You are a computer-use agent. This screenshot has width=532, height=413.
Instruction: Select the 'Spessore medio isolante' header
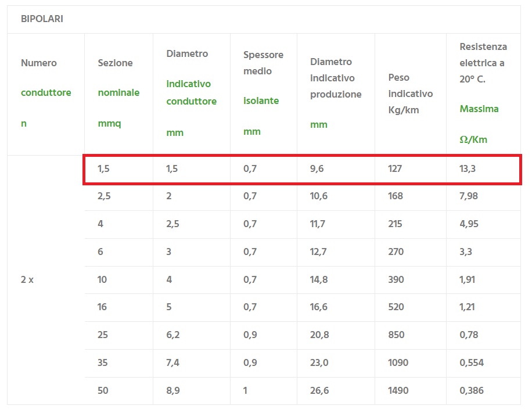263,92
